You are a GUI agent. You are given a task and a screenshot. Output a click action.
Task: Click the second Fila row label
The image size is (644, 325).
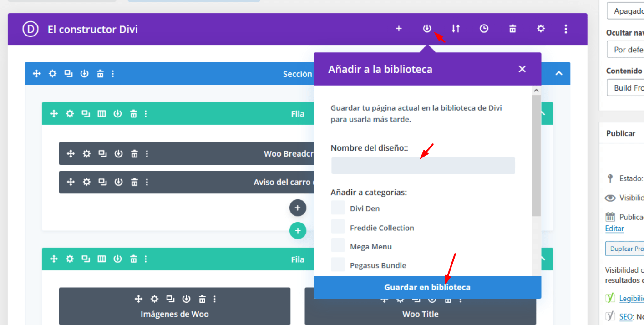(x=298, y=259)
